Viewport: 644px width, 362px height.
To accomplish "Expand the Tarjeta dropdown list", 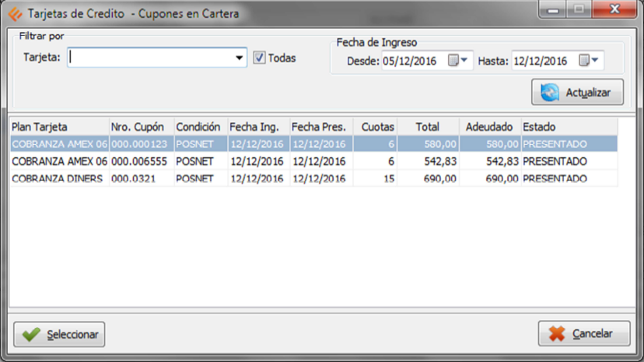I will coord(239,58).
